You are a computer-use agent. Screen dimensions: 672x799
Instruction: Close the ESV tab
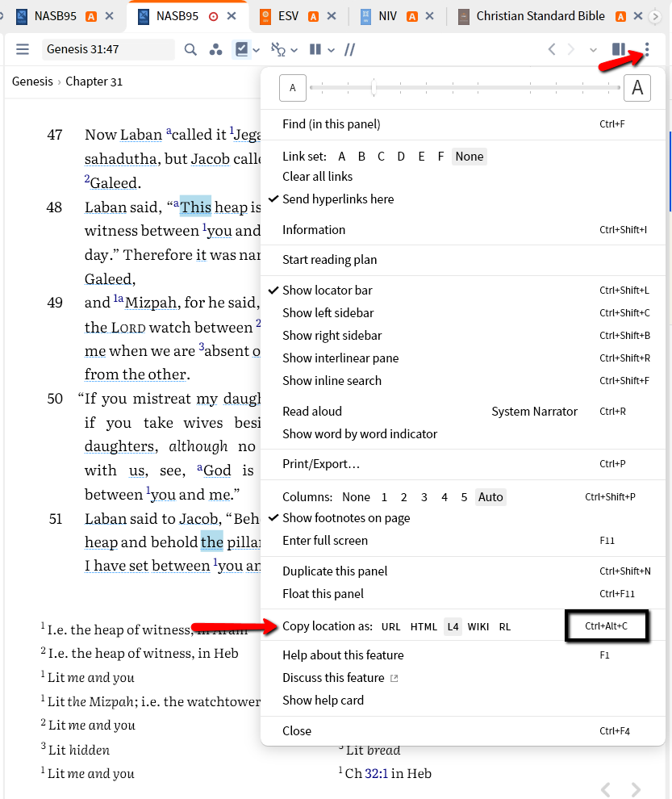point(332,16)
